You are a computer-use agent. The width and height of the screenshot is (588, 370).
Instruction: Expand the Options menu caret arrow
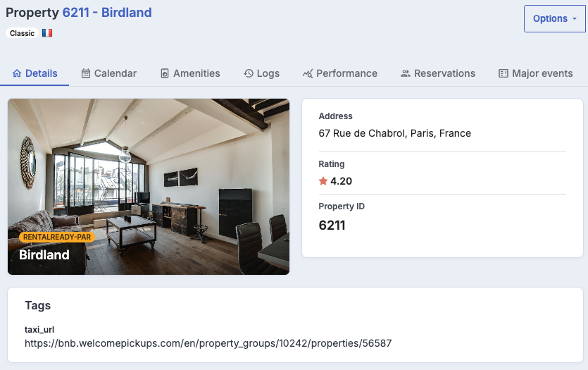pos(575,19)
